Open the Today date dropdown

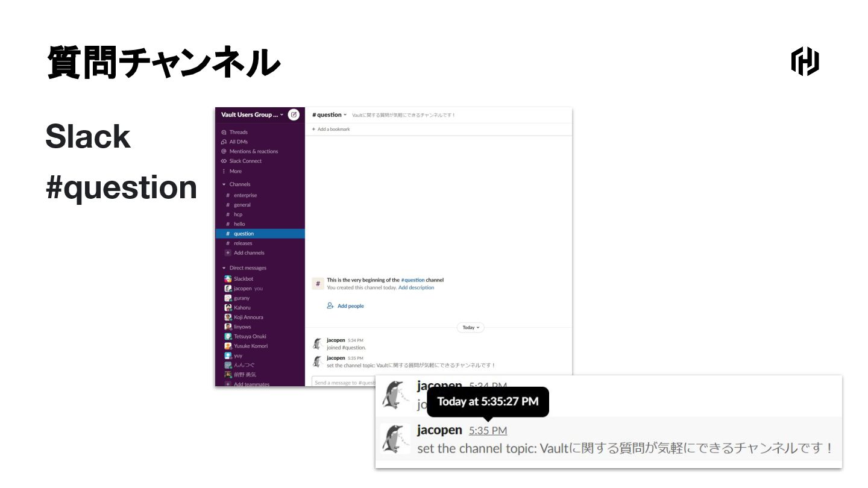coord(470,328)
